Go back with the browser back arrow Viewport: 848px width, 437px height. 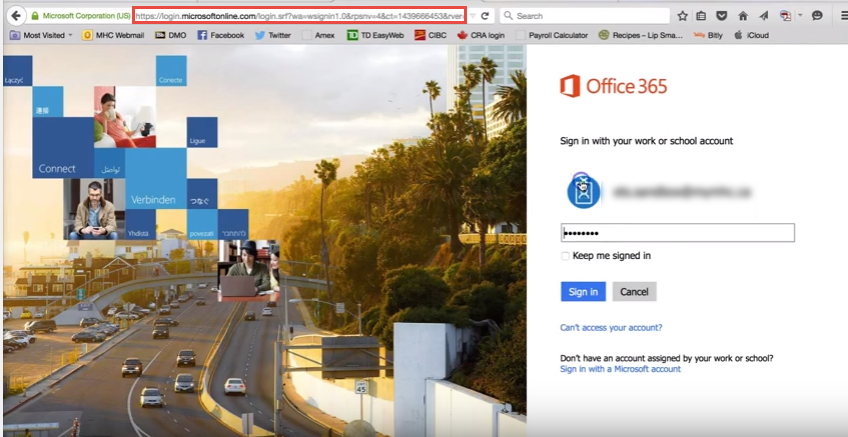pos(16,16)
